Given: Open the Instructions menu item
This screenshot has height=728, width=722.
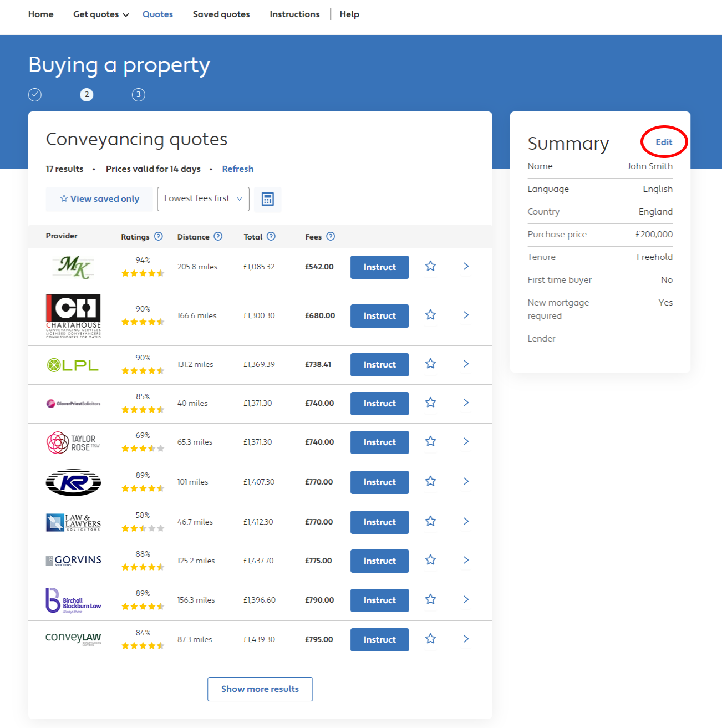Looking at the screenshot, I should [294, 14].
